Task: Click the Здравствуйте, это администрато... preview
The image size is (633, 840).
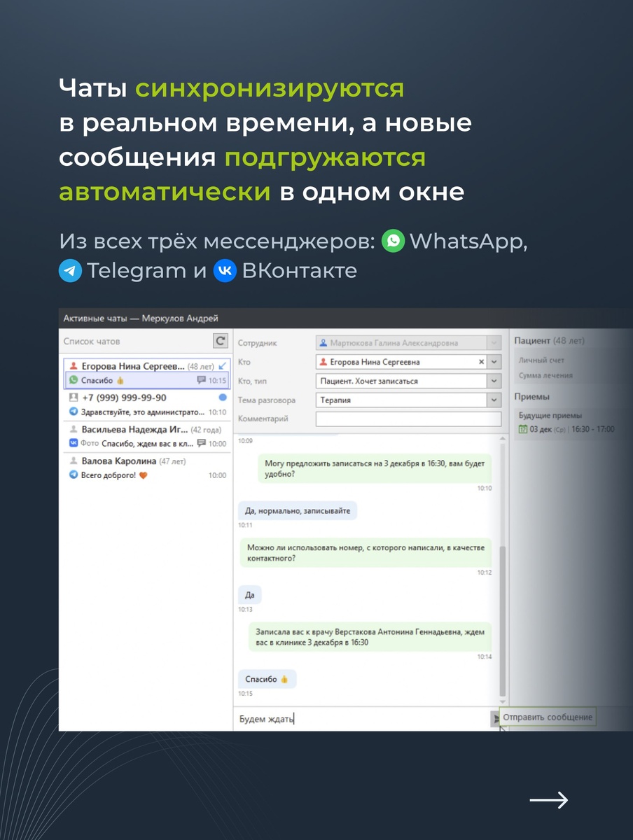Action: [x=144, y=412]
